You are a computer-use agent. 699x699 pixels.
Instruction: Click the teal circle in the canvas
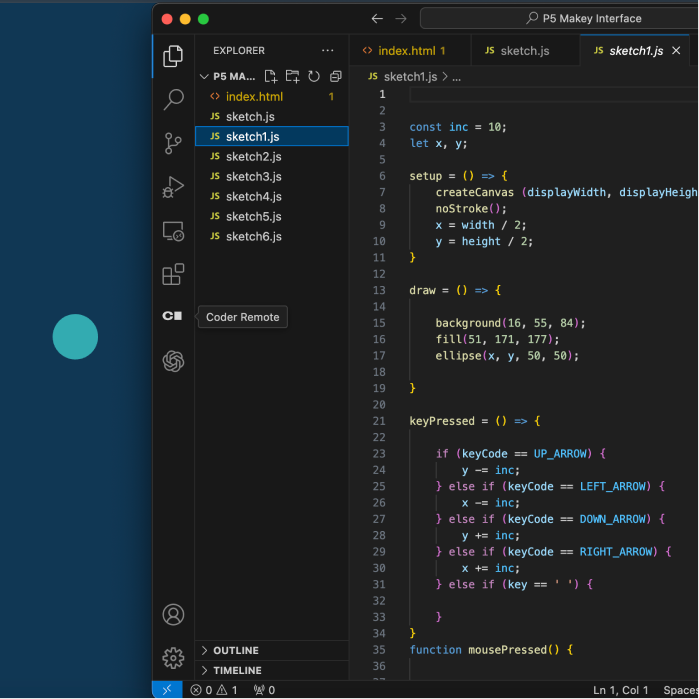(x=75, y=337)
